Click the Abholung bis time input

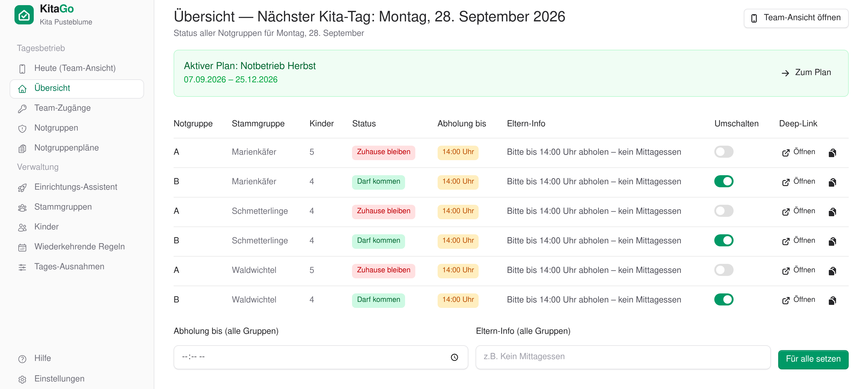tap(320, 357)
